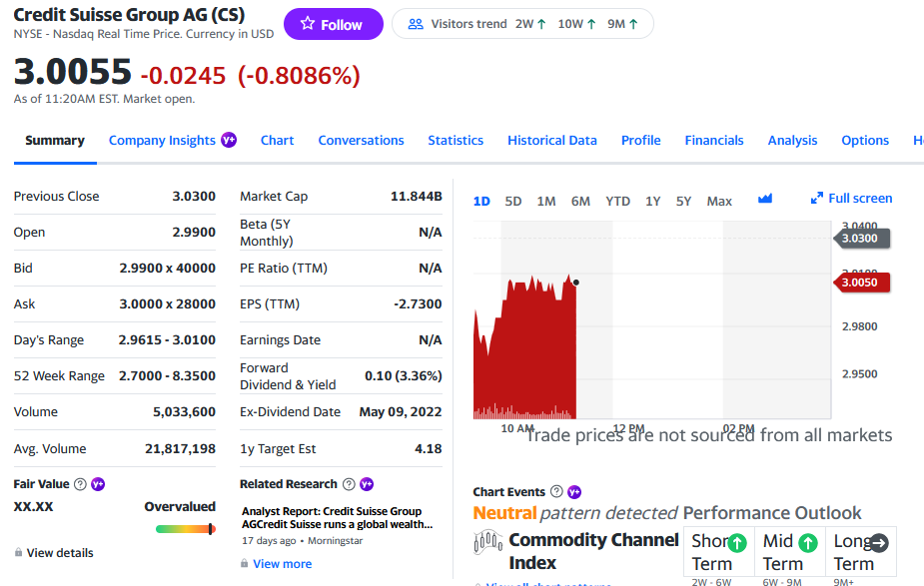Click View details under Fair Value
The width and height of the screenshot is (924, 586).
coord(60,552)
